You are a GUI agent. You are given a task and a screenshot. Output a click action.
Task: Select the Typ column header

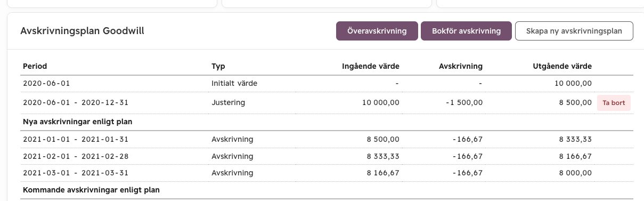point(218,66)
